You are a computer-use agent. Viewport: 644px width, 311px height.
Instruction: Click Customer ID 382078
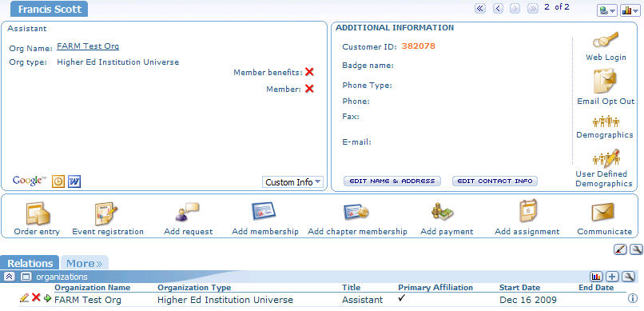pos(418,46)
